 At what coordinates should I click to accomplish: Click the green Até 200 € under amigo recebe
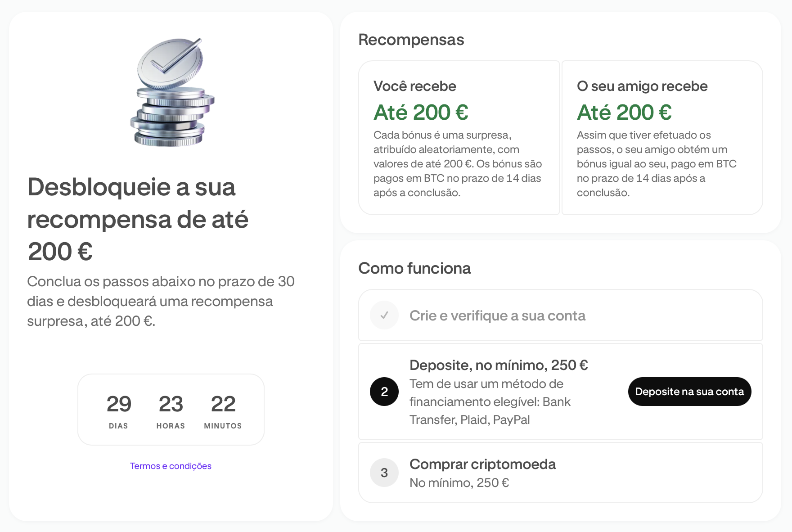pos(625,112)
